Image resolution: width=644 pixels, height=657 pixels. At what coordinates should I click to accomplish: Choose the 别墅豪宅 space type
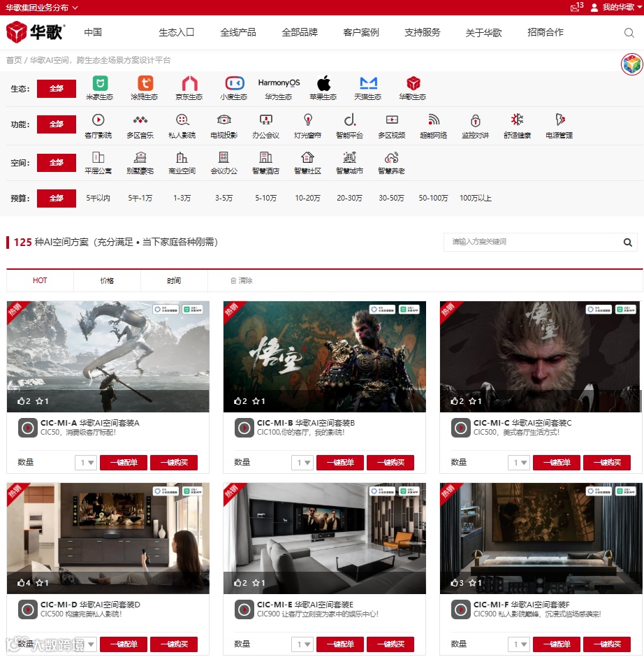[x=140, y=163]
